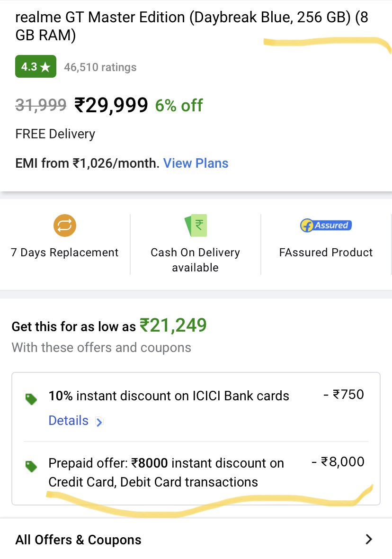
Task: Open Details of ICICI Bank discount
Action: (69, 421)
